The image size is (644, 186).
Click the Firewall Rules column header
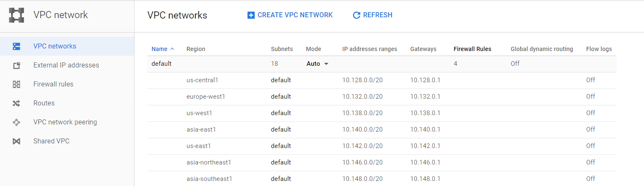pyautogui.click(x=472, y=49)
